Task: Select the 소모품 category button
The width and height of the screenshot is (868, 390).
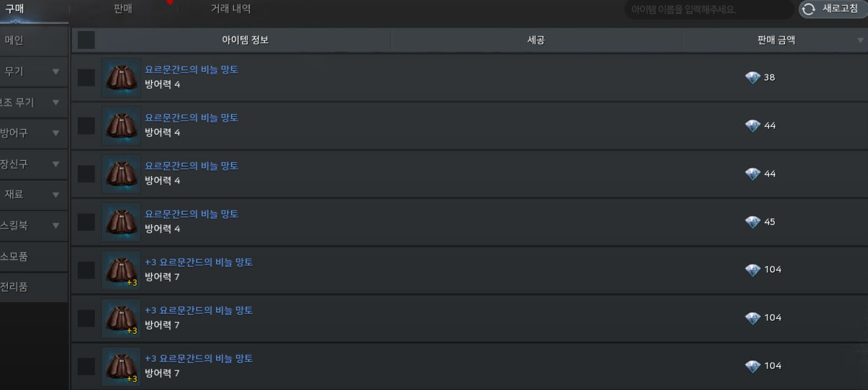Action: (34, 257)
